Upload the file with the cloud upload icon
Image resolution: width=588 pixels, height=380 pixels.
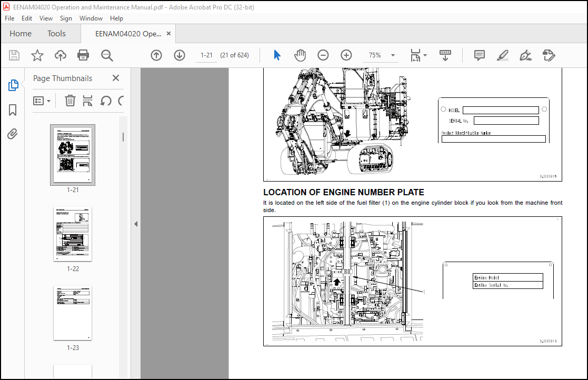pos(61,55)
